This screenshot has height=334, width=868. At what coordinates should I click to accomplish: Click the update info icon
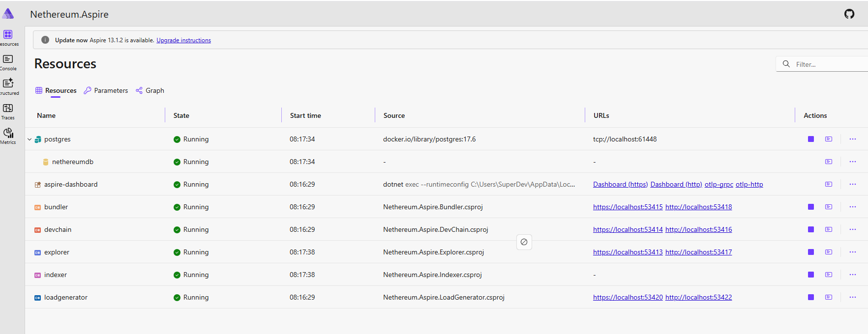45,40
